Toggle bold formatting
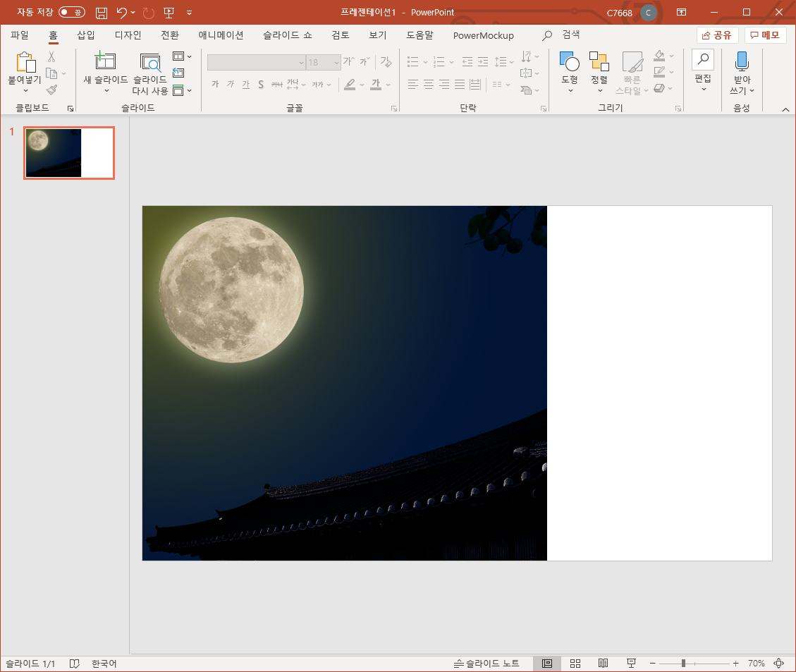796x672 pixels. 215,84
